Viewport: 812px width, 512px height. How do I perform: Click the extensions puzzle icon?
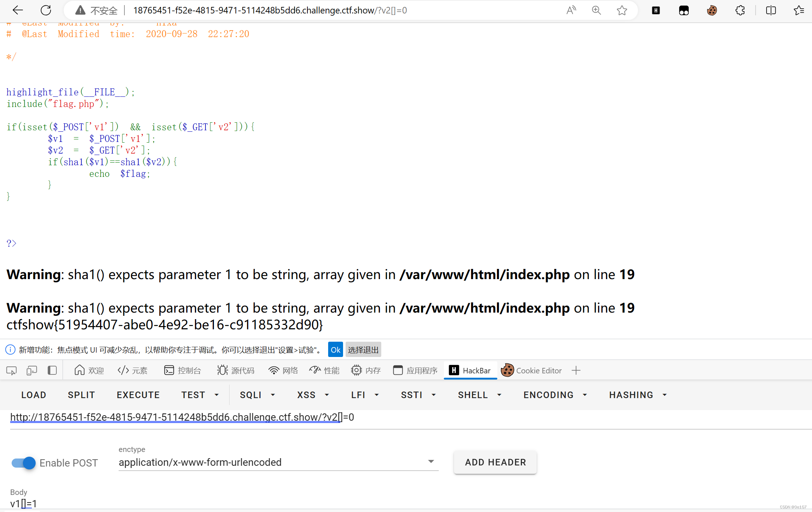(740, 10)
